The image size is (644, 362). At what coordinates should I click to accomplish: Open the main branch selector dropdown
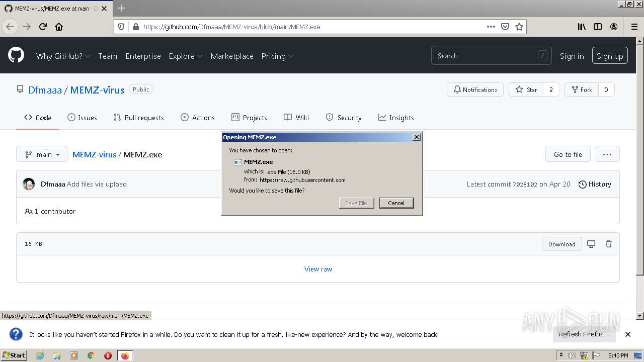(x=42, y=154)
